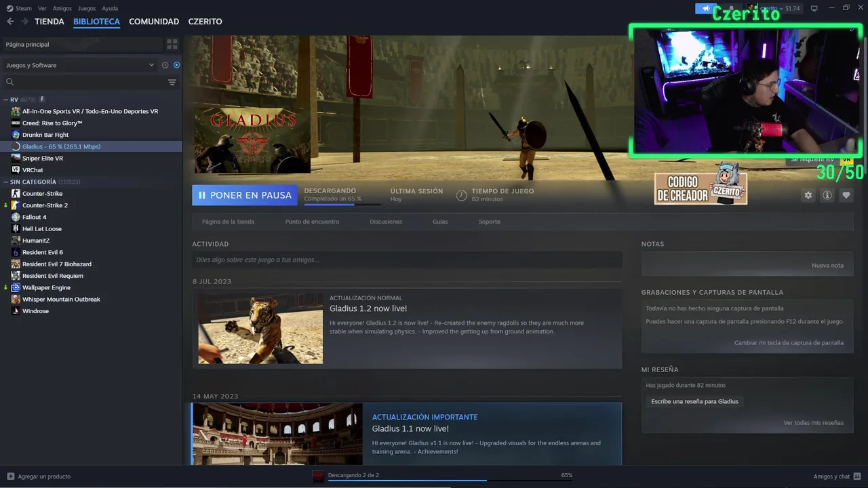Click the Windrose game icon
The height and width of the screenshot is (488, 868).
[x=16, y=311]
